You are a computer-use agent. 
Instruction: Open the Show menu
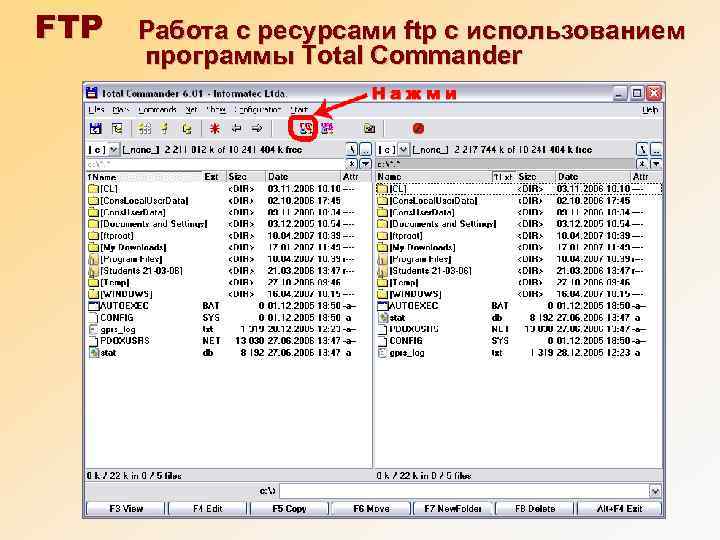coord(216,110)
